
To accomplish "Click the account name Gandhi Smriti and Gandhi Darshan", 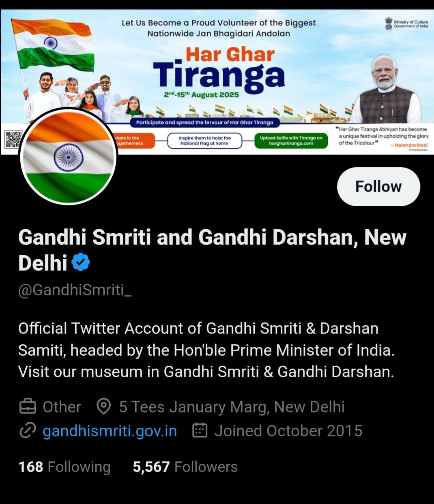I will tap(212, 250).
